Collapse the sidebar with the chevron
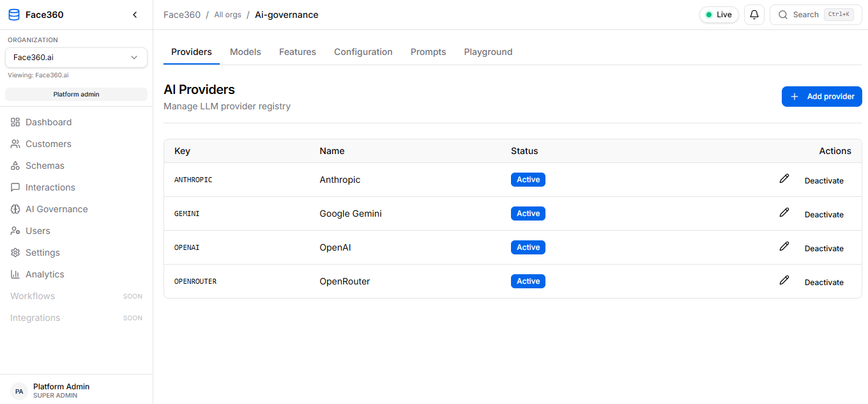The image size is (868, 404). click(135, 15)
